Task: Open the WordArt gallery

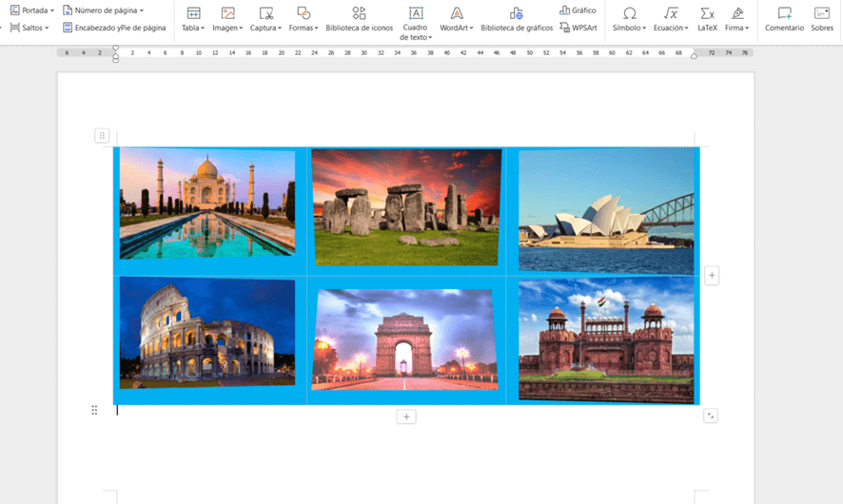Action: click(457, 19)
